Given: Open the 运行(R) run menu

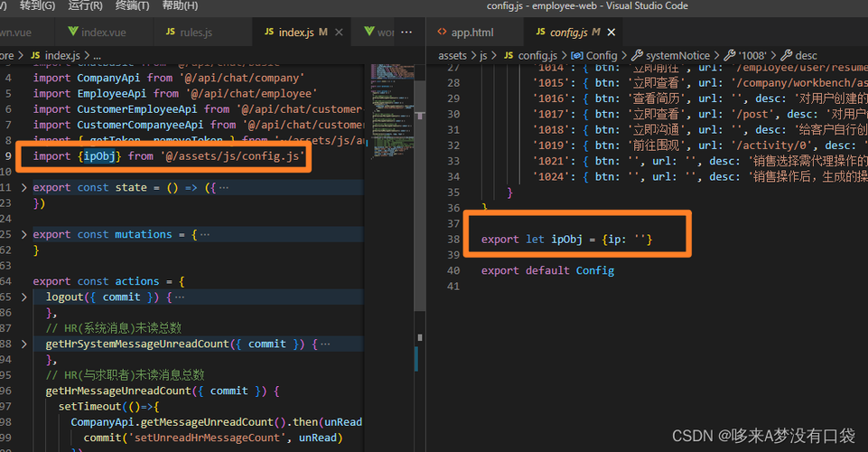Looking at the screenshot, I should click(85, 5).
